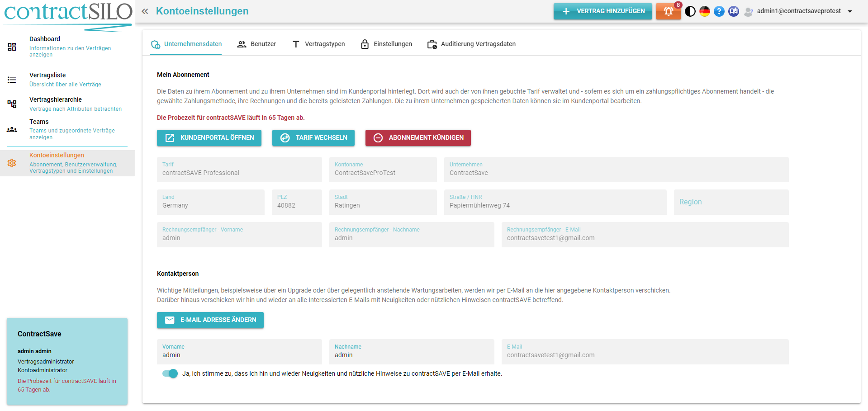The height and width of the screenshot is (411, 868).
Task: Click Kontaktperson Nachname field
Action: point(412,352)
